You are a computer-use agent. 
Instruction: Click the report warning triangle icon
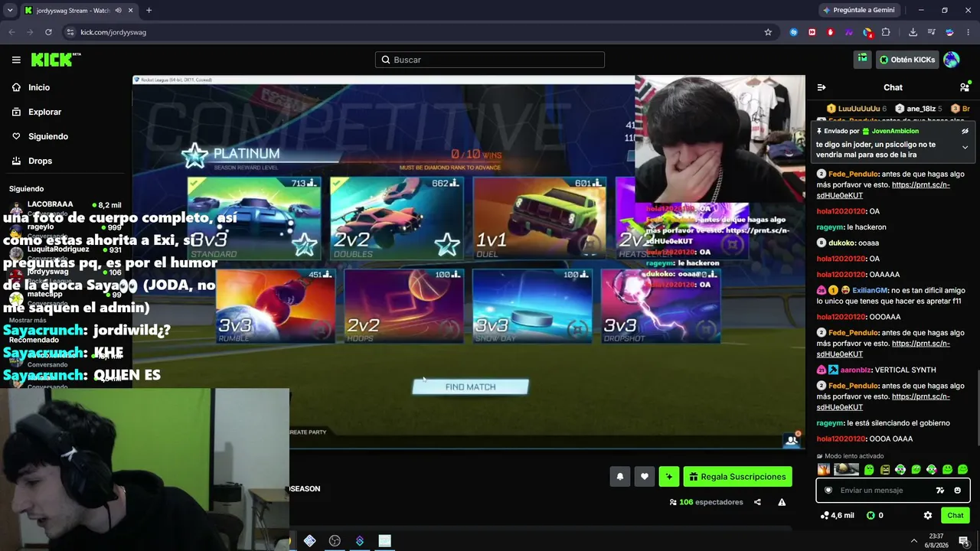pyautogui.click(x=782, y=502)
